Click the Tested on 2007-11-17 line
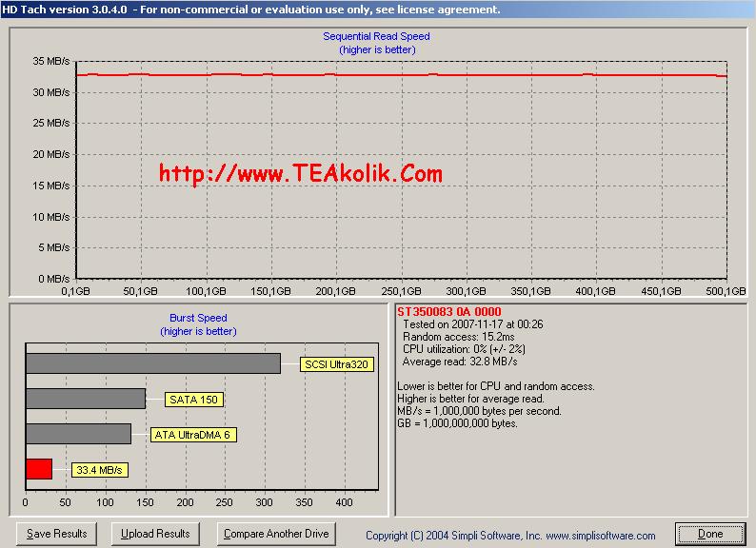The width and height of the screenshot is (756, 548). coord(473,324)
